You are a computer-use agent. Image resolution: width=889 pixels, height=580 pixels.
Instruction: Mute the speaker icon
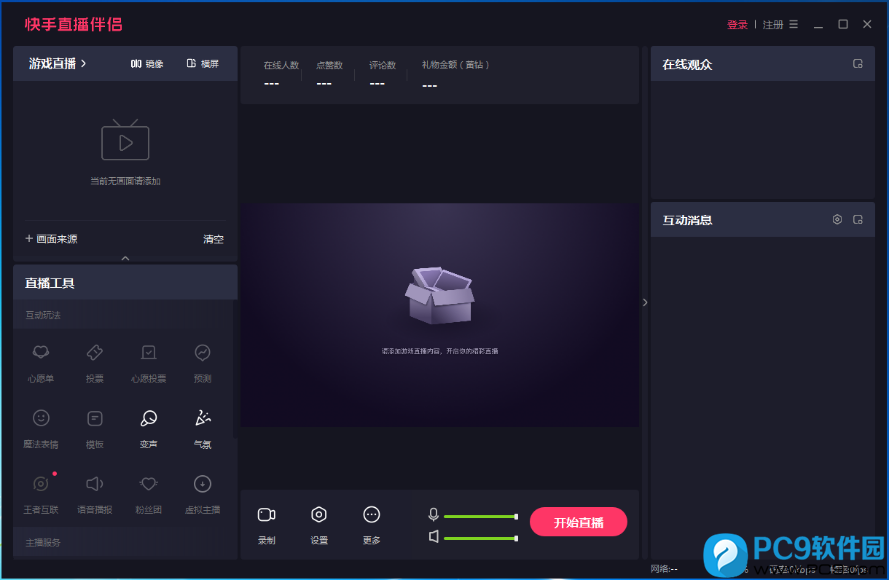pyautogui.click(x=434, y=536)
